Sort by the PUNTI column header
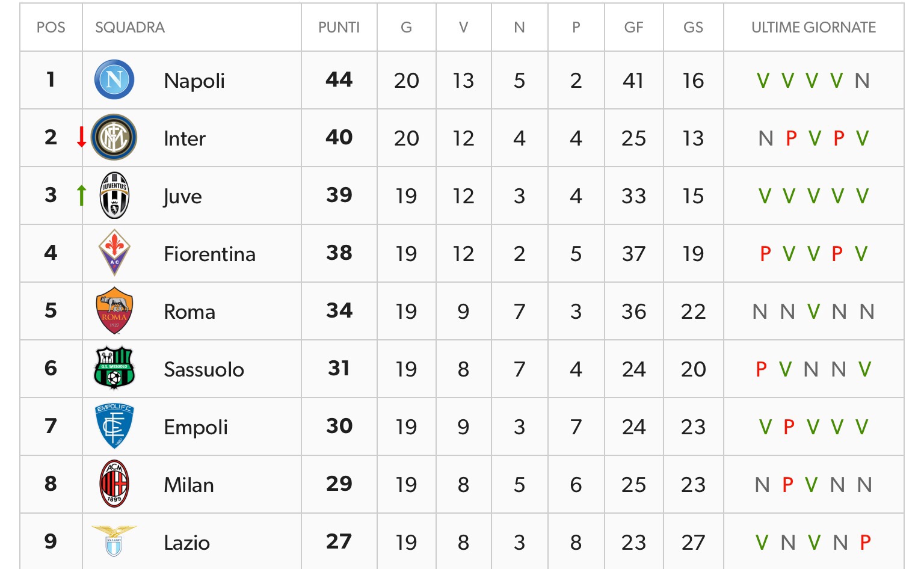Screen dimensions: 924x569 339,28
